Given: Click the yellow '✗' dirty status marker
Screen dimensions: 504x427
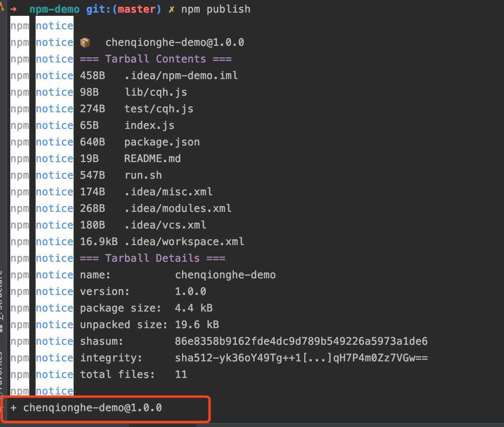Looking at the screenshot, I should (171, 9).
